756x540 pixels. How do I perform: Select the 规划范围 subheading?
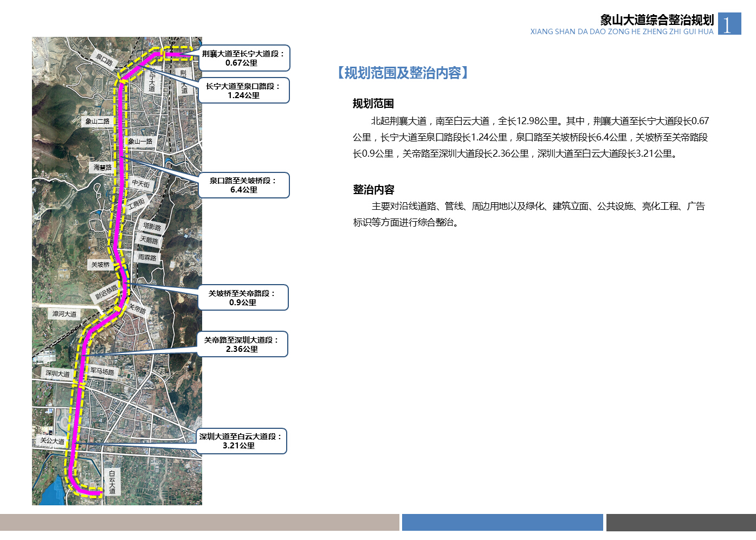[373, 104]
